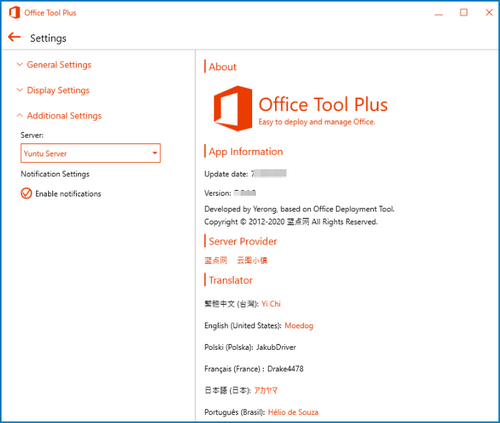The height and width of the screenshot is (423, 500).
Task: Open the Hélio de Souza link
Action: tap(293, 412)
